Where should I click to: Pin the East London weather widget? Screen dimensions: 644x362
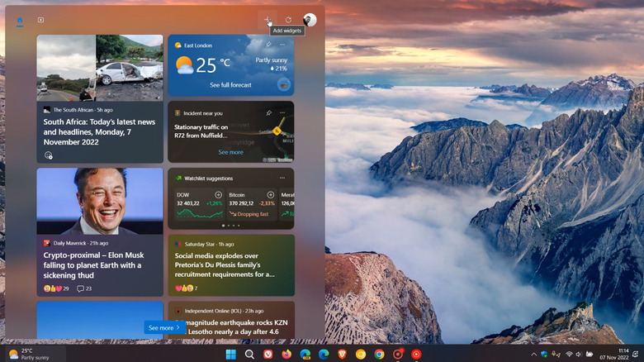tap(268, 45)
